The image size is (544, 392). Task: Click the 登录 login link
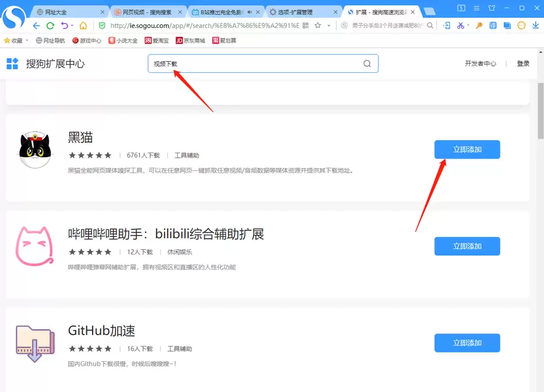[x=523, y=63]
